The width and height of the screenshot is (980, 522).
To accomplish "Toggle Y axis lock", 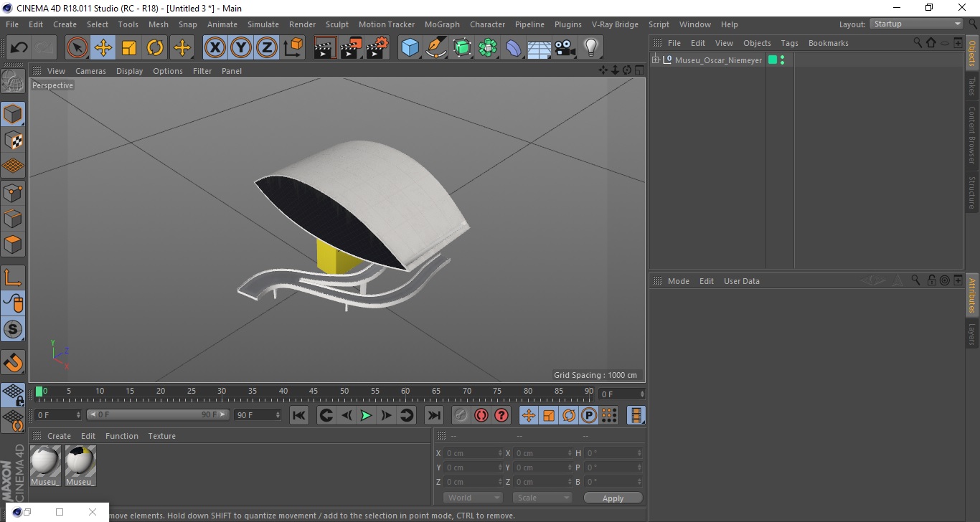I will coord(241,48).
